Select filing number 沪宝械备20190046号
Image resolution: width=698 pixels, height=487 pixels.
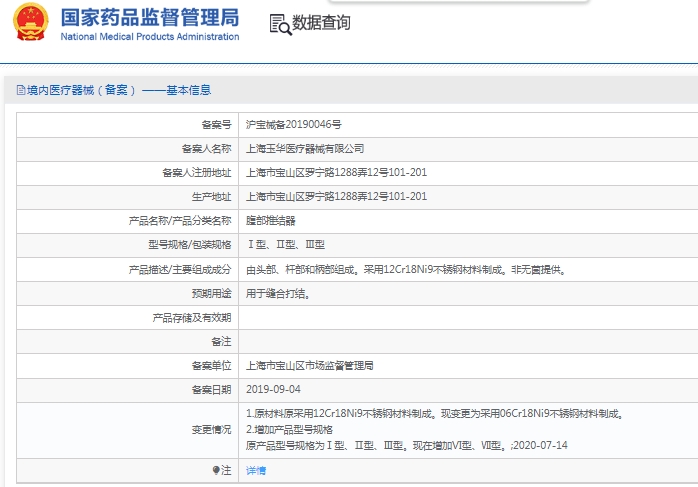pyautogui.click(x=294, y=125)
